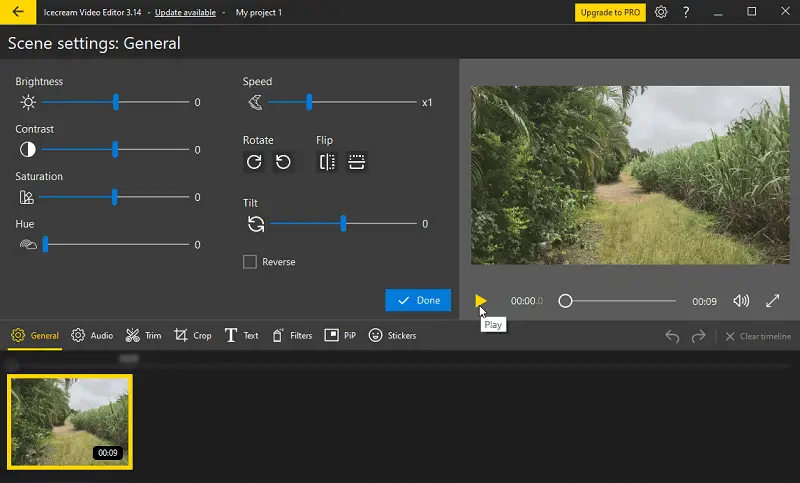Click the Contrast slider handle
Viewport: 800px width, 483px height.
pos(115,149)
